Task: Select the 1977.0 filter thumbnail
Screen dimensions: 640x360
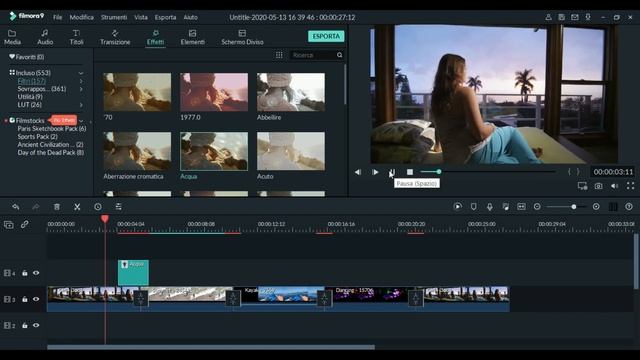Action: tap(214, 92)
